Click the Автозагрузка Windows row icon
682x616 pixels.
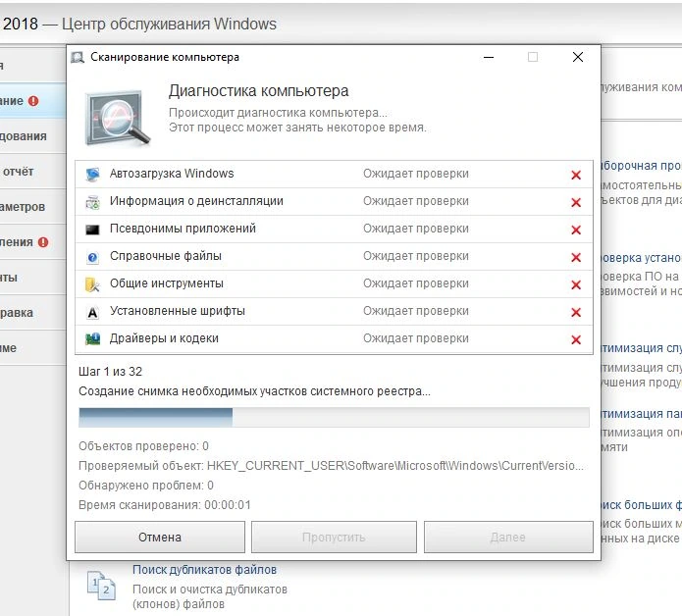(92, 175)
